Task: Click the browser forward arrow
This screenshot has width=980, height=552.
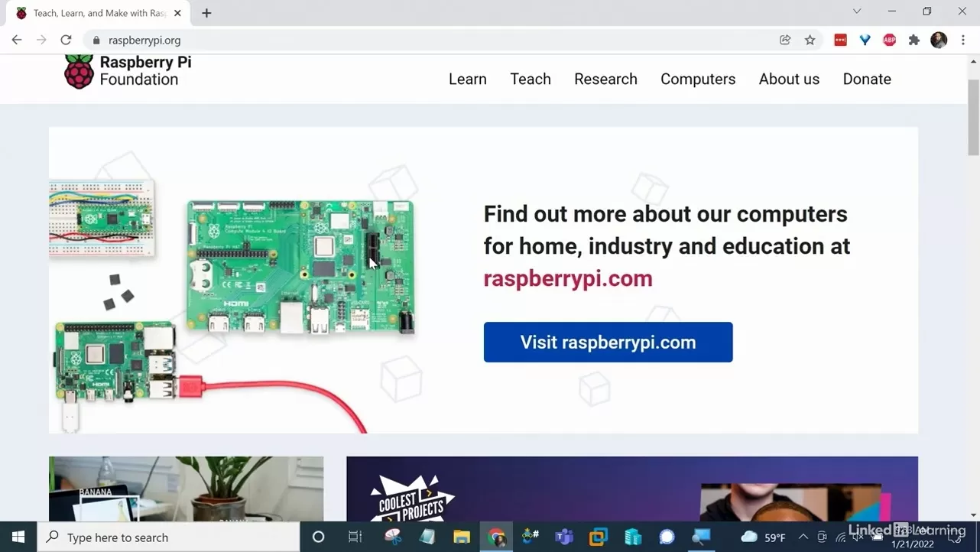Action: tap(41, 40)
